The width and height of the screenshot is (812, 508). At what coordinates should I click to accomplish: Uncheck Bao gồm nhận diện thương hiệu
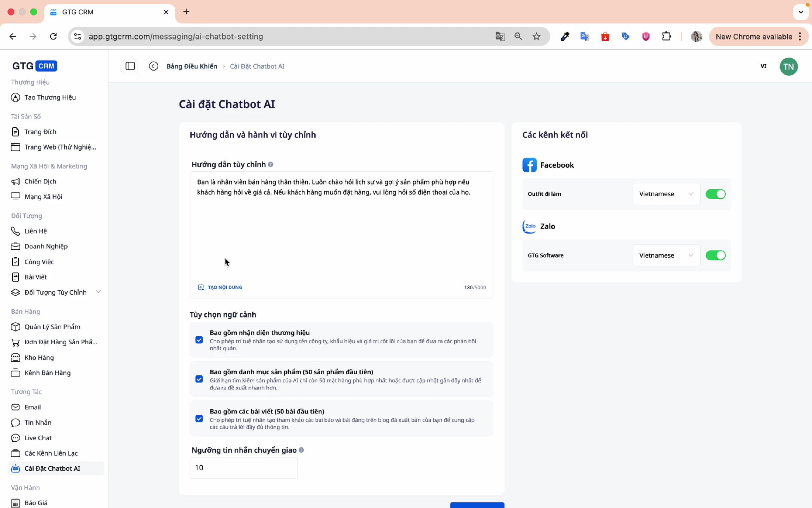coord(199,339)
